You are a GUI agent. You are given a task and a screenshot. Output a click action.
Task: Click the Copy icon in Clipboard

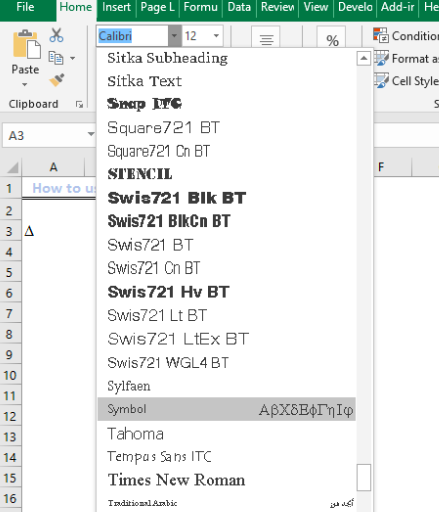56,58
